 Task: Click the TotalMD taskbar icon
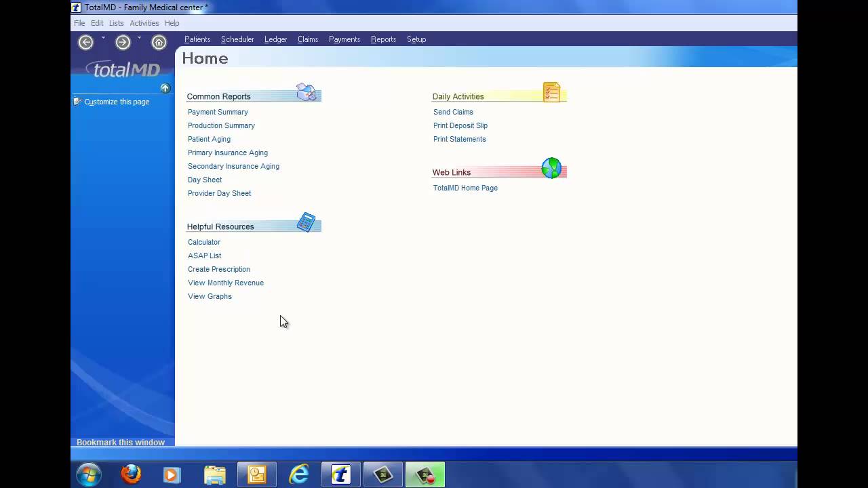point(341,474)
